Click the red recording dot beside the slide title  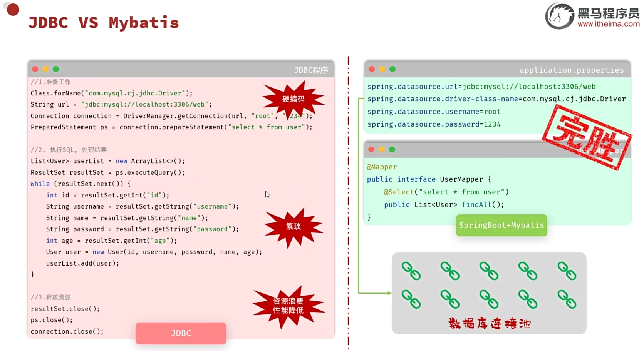(x=13, y=10)
